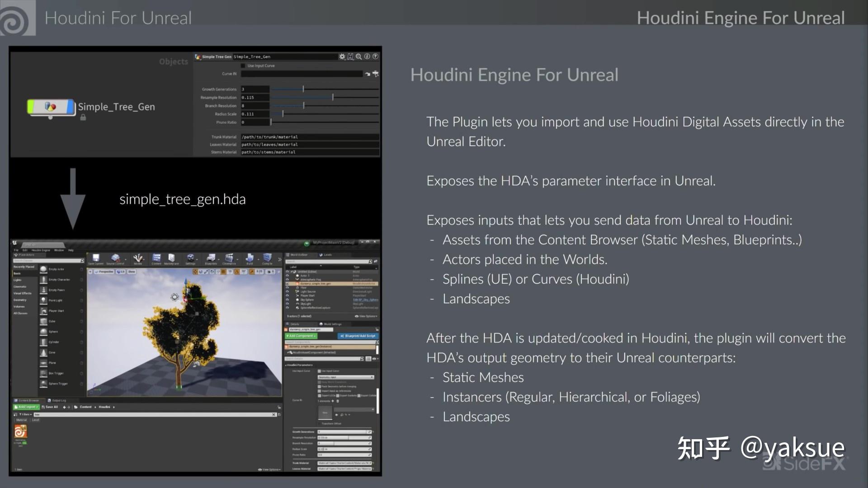Image resolution: width=868 pixels, height=488 pixels.
Task: Click the Add Component button
Action: click(301, 336)
